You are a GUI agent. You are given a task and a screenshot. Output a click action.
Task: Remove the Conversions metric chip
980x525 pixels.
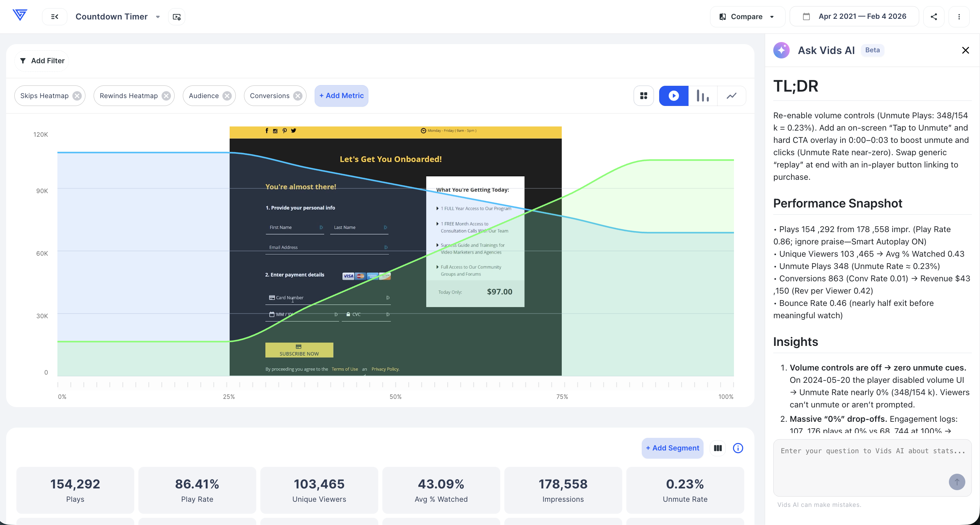298,96
